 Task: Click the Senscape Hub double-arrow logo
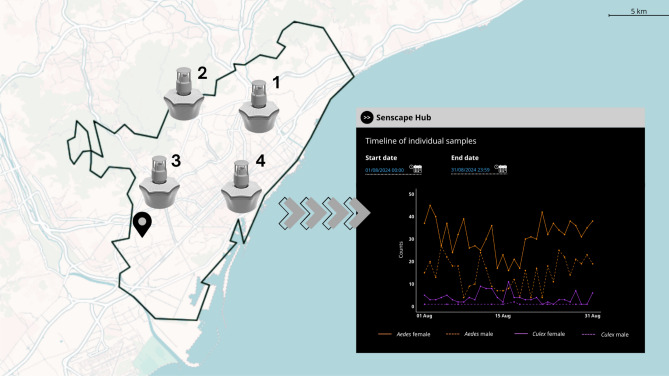point(366,117)
